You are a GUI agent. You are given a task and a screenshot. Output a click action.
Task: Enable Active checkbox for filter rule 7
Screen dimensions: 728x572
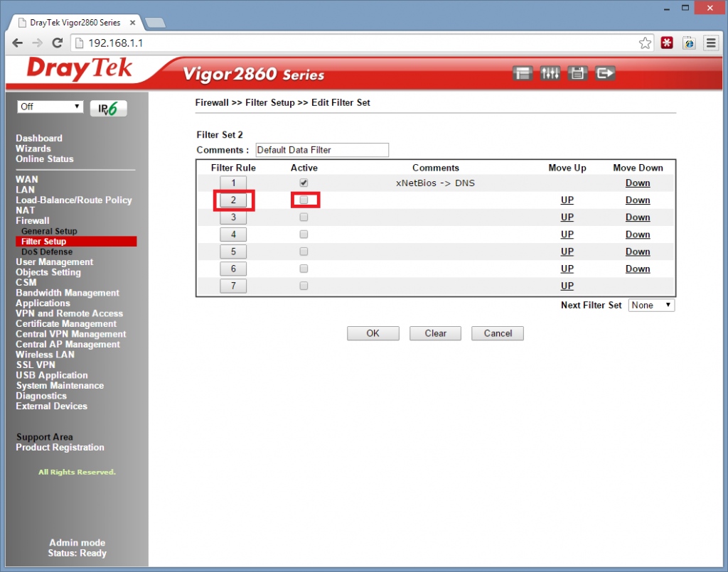click(x=304, y=286)
